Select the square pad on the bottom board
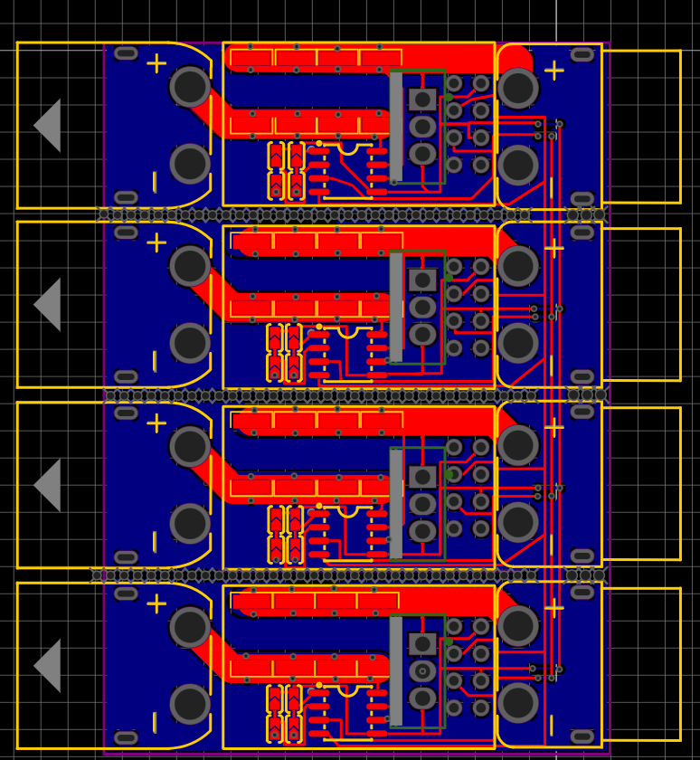Viewport: 700px width, 760px height. [x=422, y=644]
